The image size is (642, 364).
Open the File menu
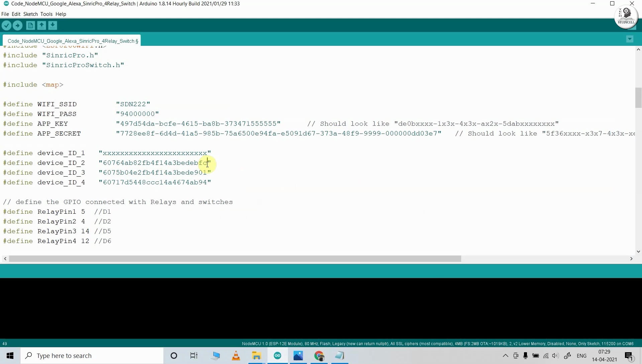(x=5, y=14)
